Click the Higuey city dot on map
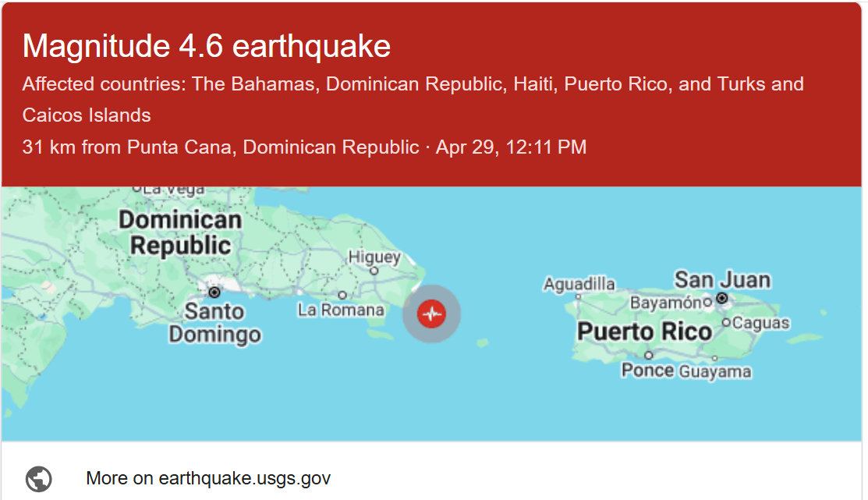This screenshot has width=868, height=500. pyautogui.click(x=374, y=271)
